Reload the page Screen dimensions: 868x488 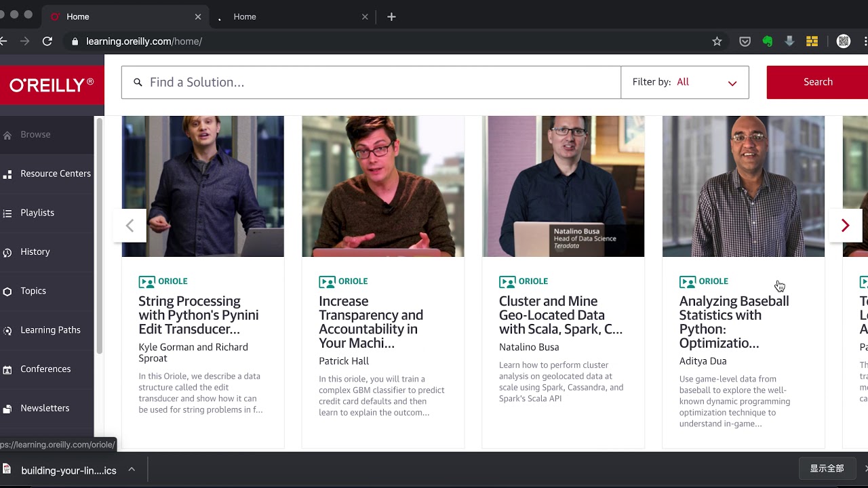[47, 41]
